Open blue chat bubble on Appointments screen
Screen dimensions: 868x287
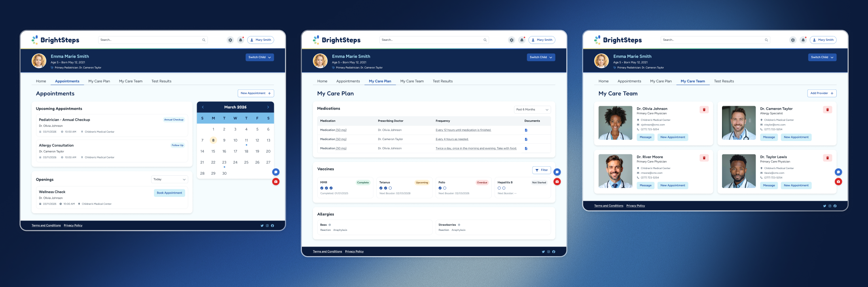click(x=276, y=172)
